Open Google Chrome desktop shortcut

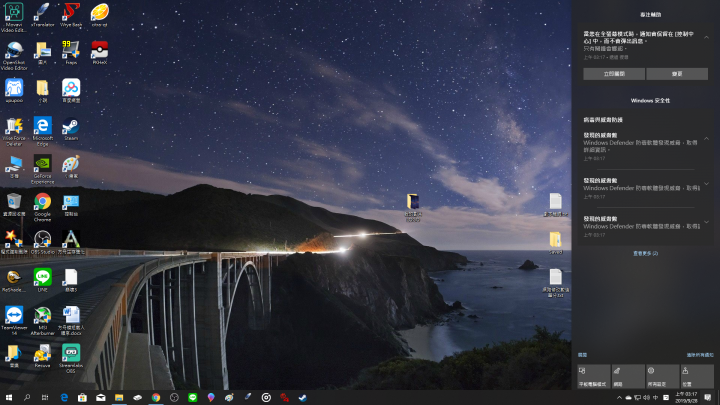[42, 207]
